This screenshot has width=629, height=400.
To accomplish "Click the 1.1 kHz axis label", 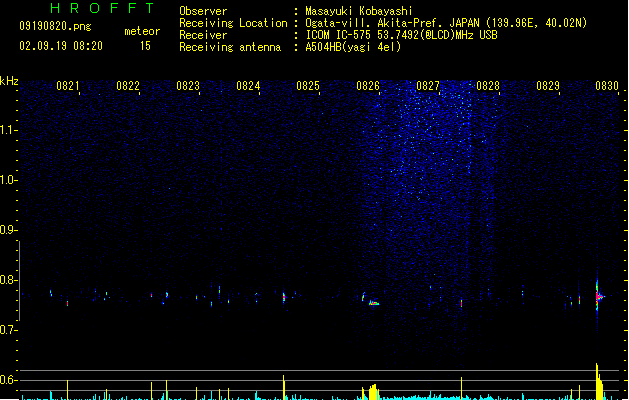I will (8, 130).
